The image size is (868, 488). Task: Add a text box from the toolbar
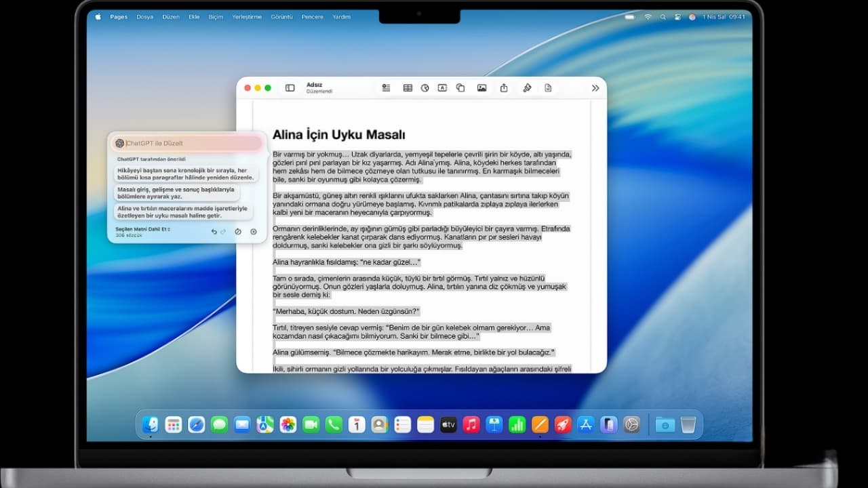(442, 88)
